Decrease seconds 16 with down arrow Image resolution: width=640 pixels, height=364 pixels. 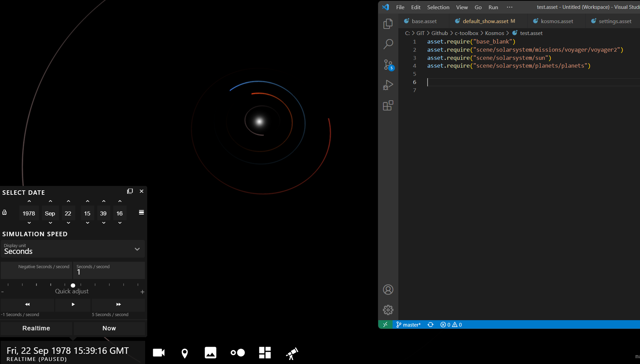[120, 223]
